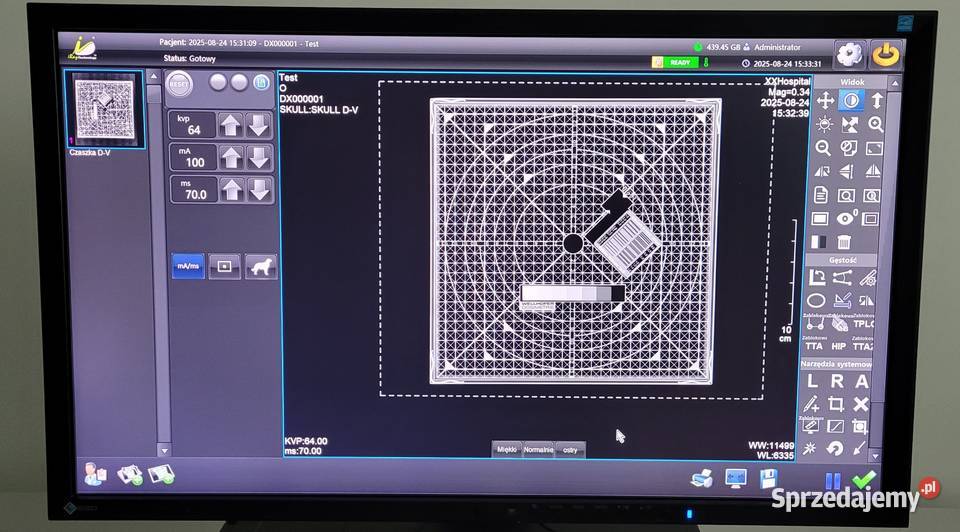Select the pan/move image tool
The height and width of the screenshot is (532, 960).
[x=825, y=100]
